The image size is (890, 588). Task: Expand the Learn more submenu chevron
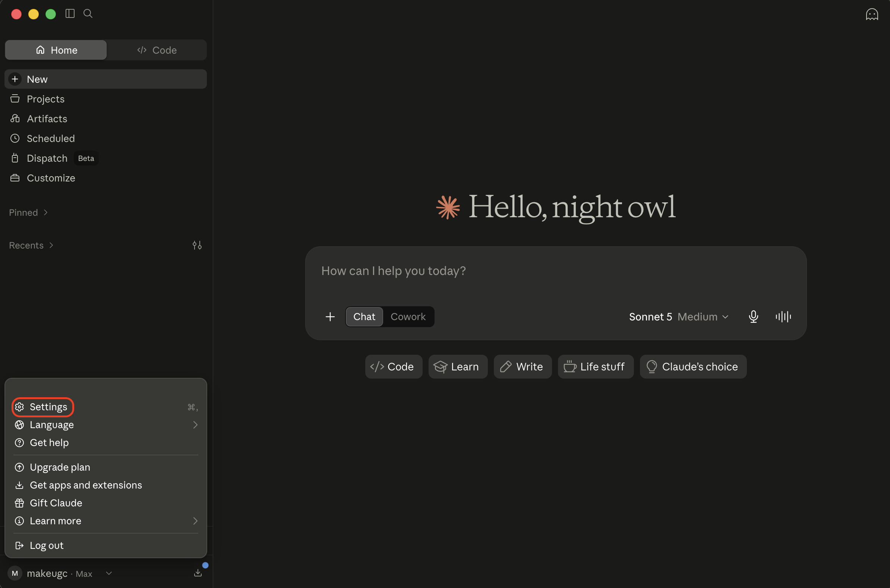[195, 521]
